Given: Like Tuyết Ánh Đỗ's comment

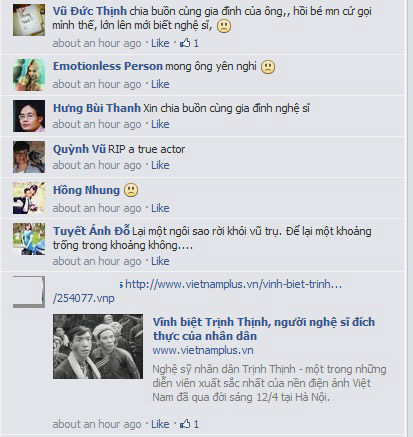Looking at the screenshot, I should click(160, 261).
